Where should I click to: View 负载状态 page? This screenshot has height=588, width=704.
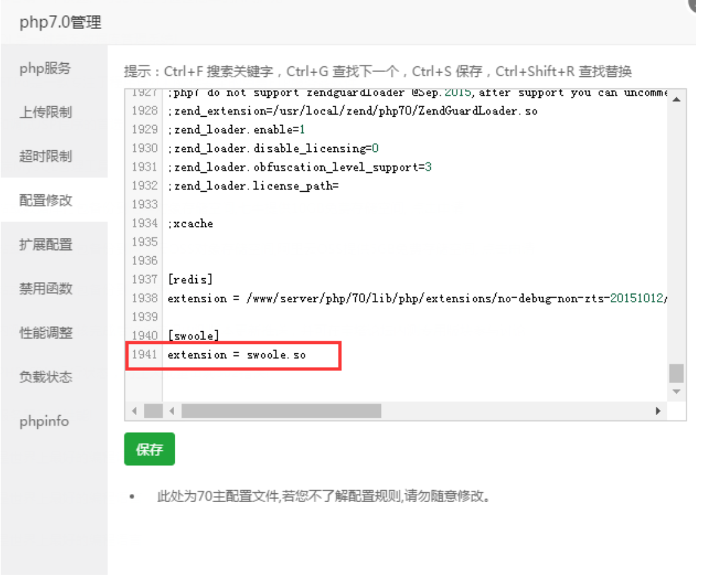(46, 377)
